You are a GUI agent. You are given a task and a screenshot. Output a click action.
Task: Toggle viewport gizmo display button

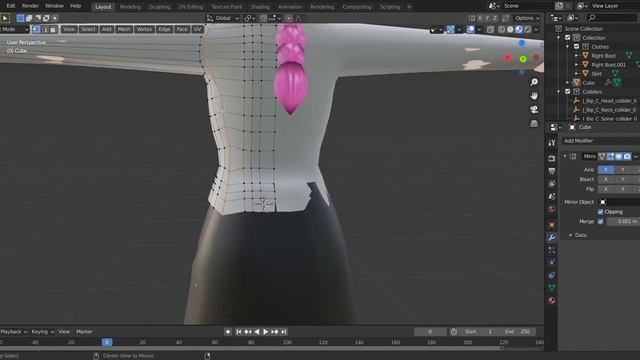450,29
